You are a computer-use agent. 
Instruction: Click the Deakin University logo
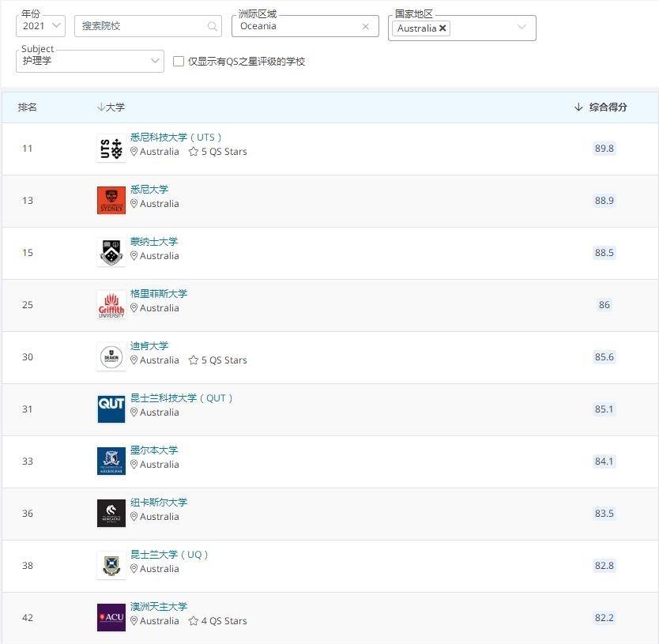[x=111, y=357]
